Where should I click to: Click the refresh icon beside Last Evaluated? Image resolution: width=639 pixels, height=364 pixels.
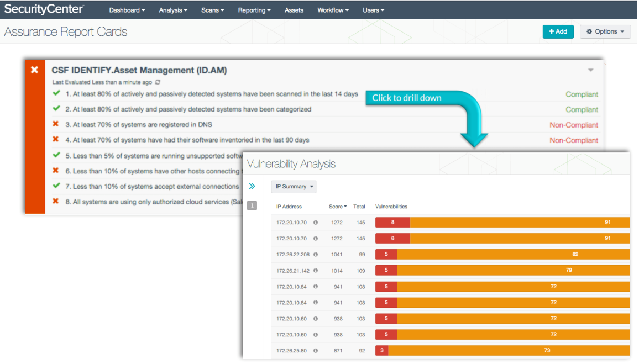[158, 82]
